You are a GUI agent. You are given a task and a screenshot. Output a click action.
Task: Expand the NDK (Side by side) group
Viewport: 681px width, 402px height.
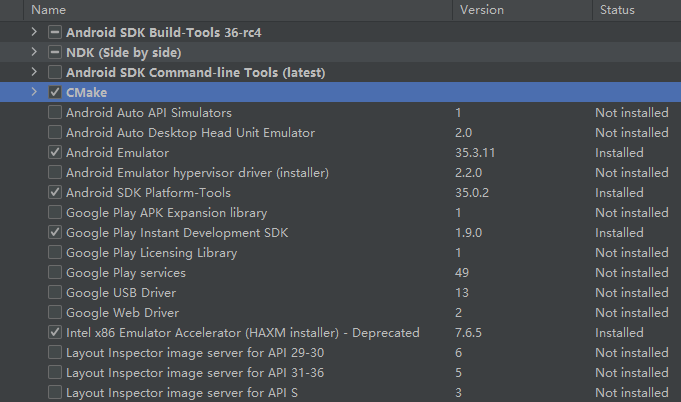pos(34,52)
